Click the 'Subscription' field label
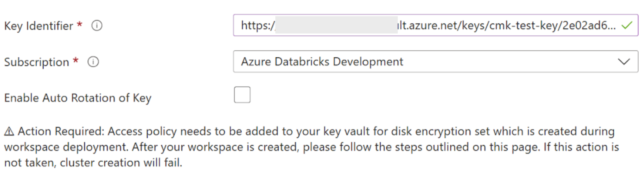The image size is (644, 176). (37, 62)
